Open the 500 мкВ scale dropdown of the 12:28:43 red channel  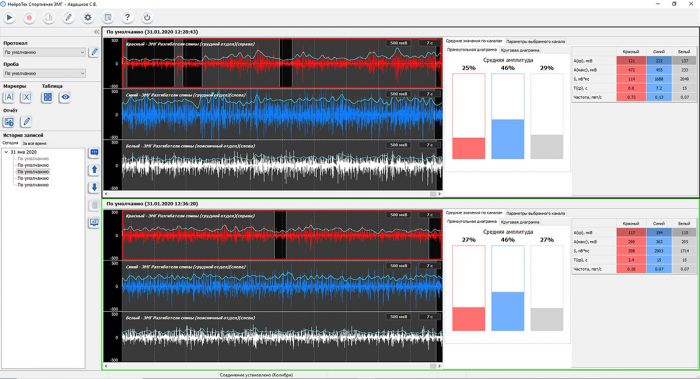[x=399, y=43]
